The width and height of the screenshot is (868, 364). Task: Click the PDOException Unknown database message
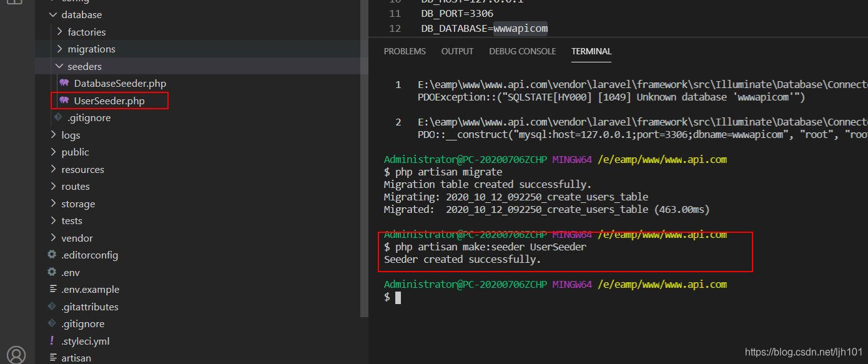(612, 97)
